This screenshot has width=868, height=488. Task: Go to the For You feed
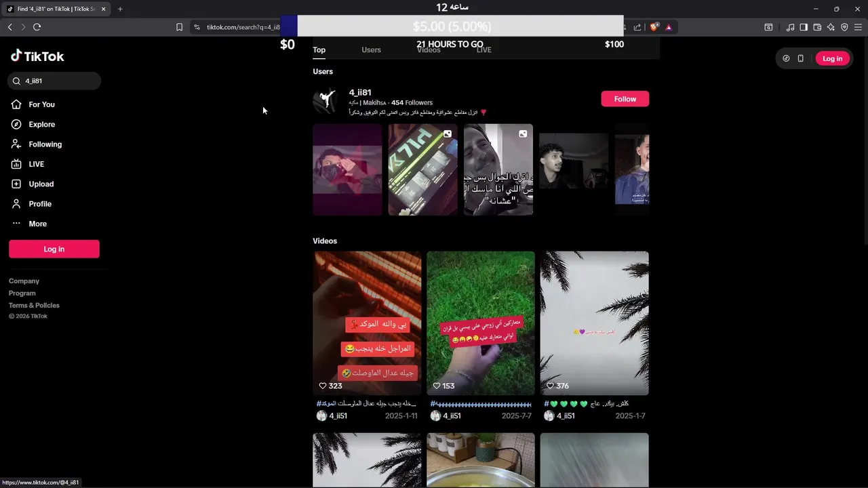click(x=33, y=104)
